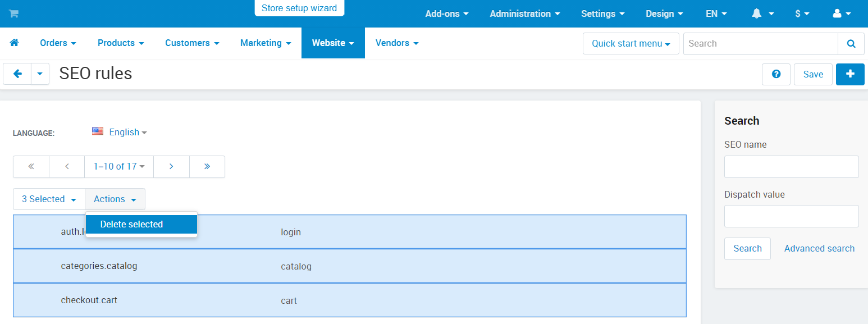
Task: Open the Quick start menu dropdown
Action: pos(631,43)
